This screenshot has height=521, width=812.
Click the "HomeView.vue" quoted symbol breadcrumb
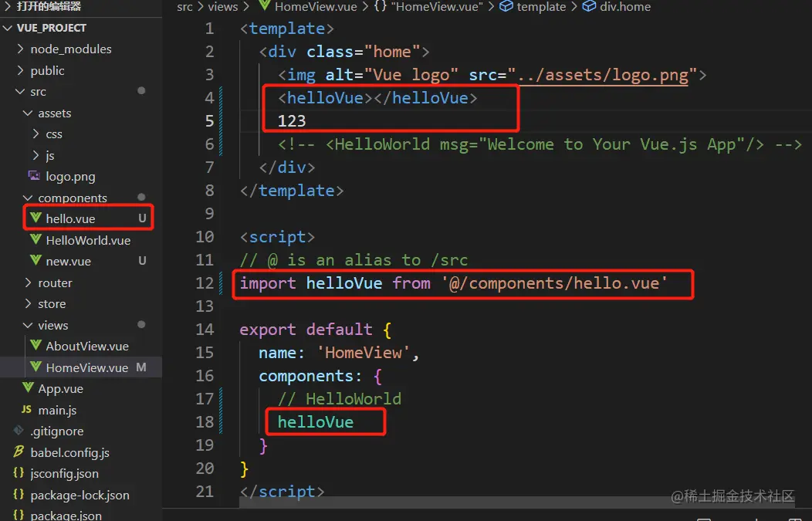coord(437,7)
